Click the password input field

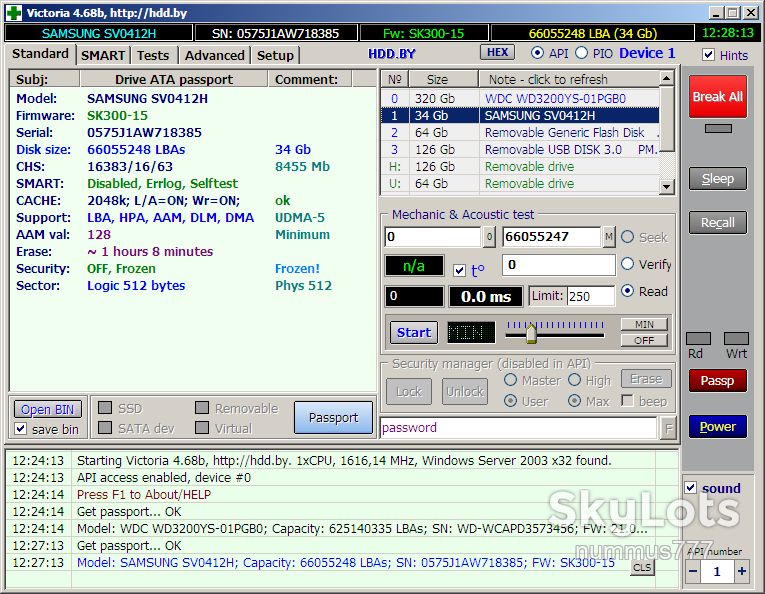click(x=518, y=428)
